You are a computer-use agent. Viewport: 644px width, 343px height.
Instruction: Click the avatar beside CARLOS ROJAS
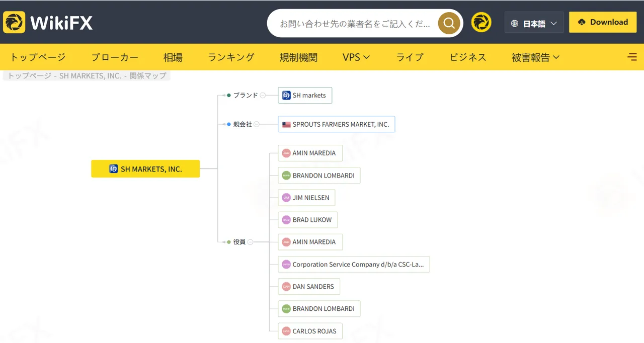tap(286, 331)
